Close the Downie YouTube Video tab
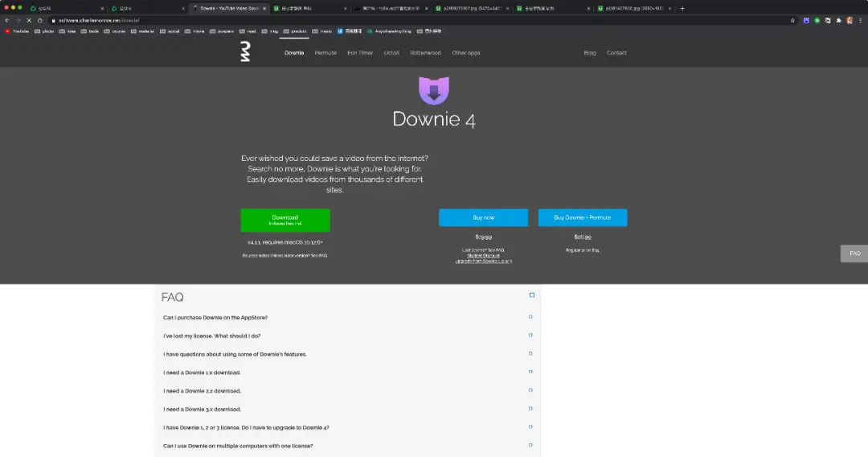Image resolution: width=868 pixels, height=457 pixels. (x=264, y=8)
